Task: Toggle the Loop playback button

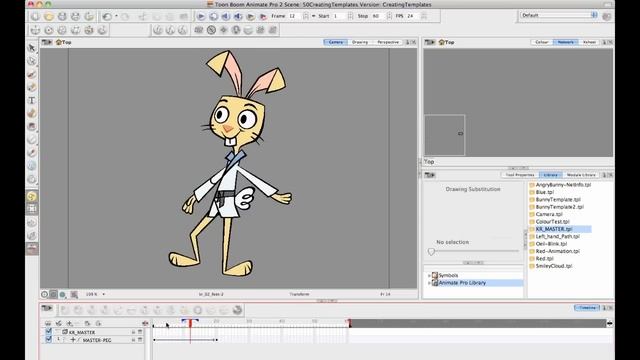Action: [213, 16]
